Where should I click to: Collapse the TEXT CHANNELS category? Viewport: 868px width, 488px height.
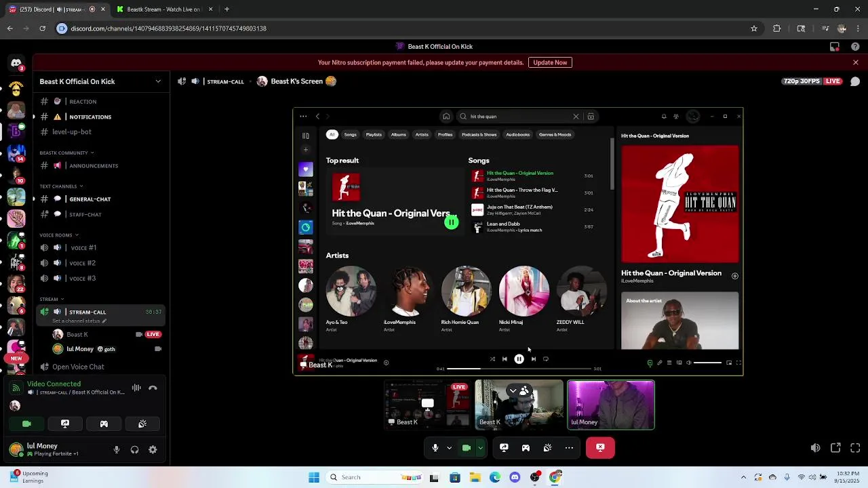click(x=61, y=186)
